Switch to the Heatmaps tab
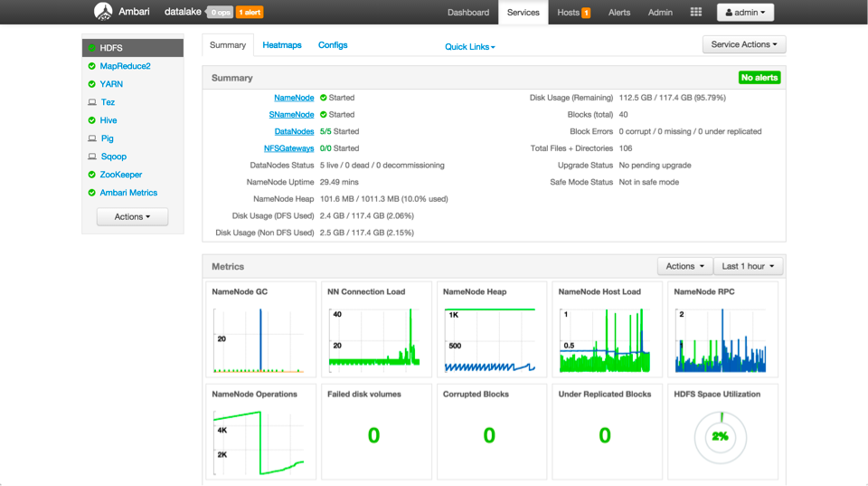 (x=282, y=45)
